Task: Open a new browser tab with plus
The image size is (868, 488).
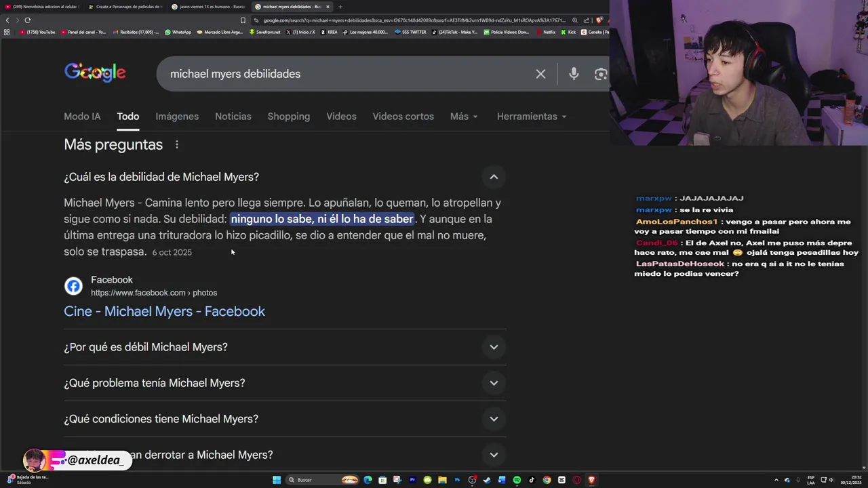Action: pos(340,7)
